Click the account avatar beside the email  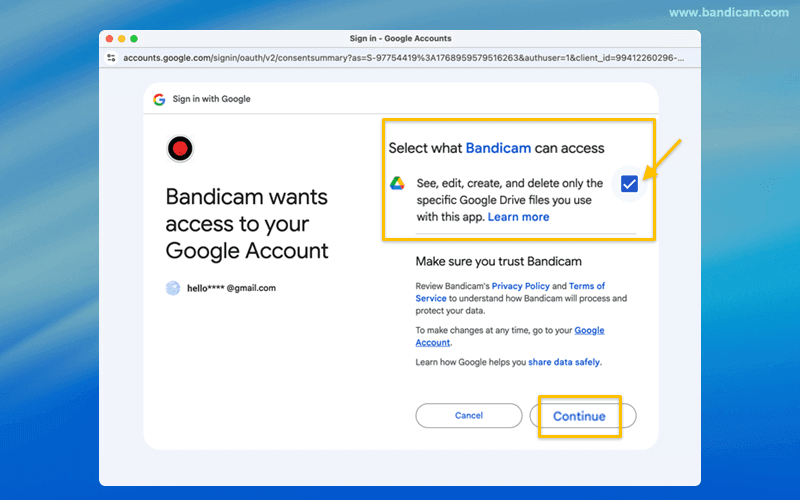173,288
